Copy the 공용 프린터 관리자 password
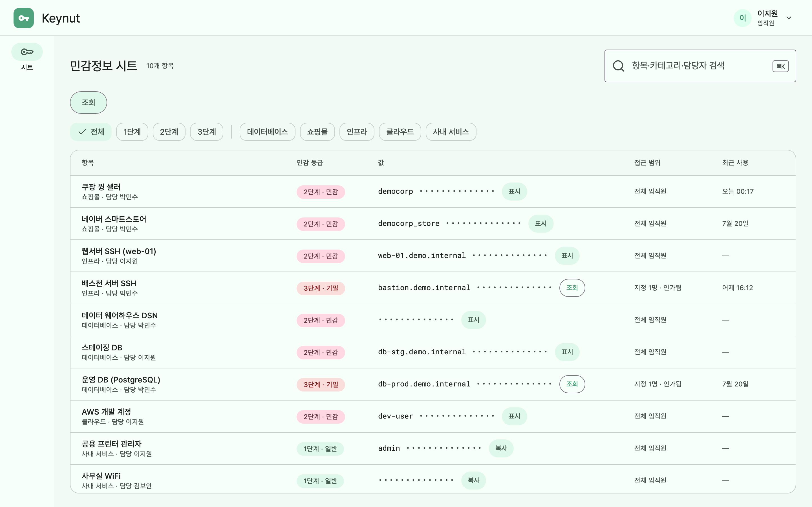Image resolution: width=812 pixels, height=507 pixels. 501,448
